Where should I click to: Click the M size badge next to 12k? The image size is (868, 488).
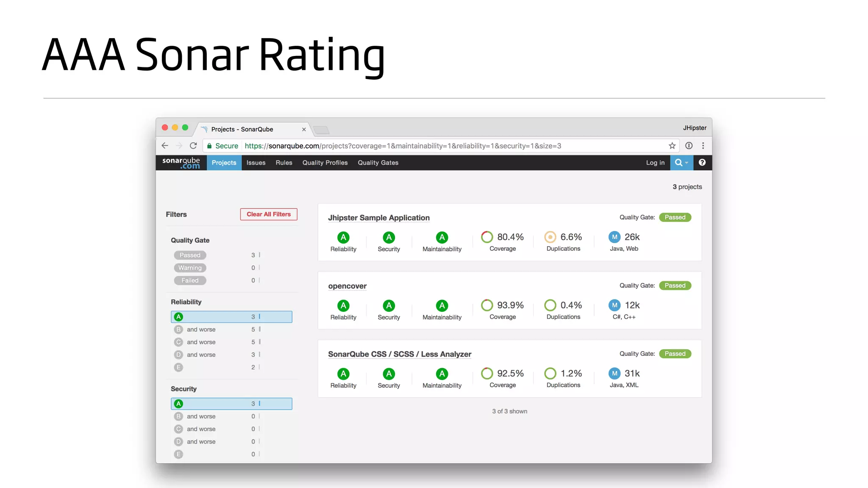tap(615, 305)
